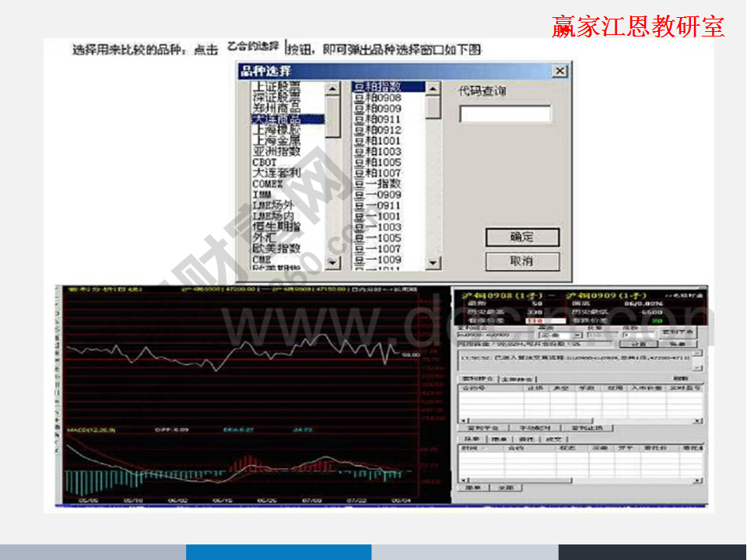This screenshot has width=747, height=560.
Task: Select 上海金属 in the market list
Action: coord(276,141)
